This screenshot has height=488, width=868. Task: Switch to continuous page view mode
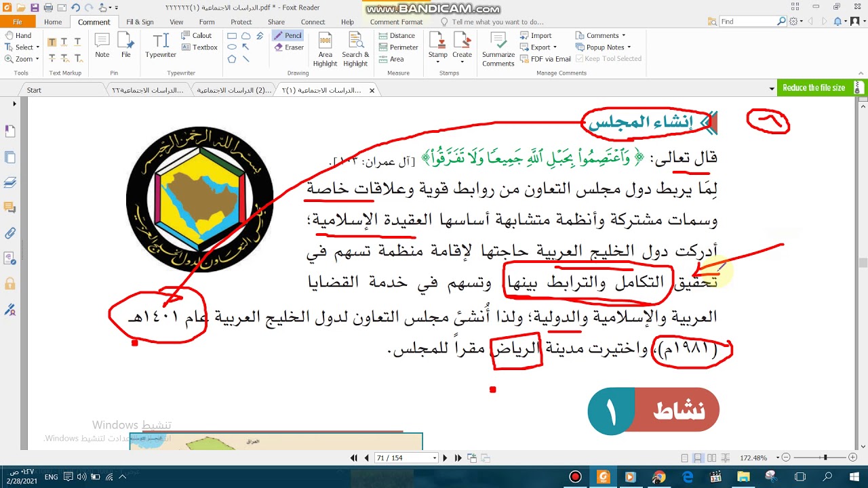[x=698, y=458]
